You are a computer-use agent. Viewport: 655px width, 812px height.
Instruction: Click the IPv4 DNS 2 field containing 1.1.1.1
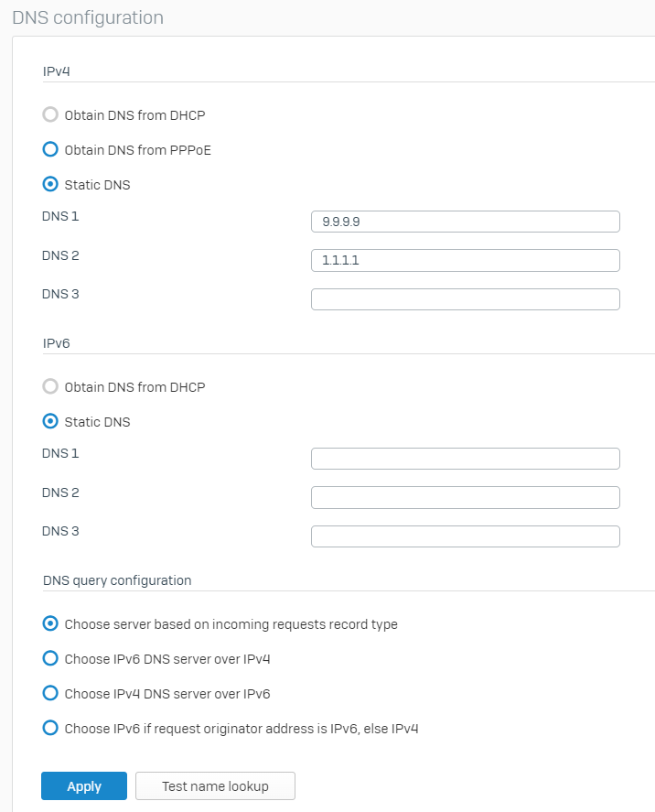[x=465, y=261]
